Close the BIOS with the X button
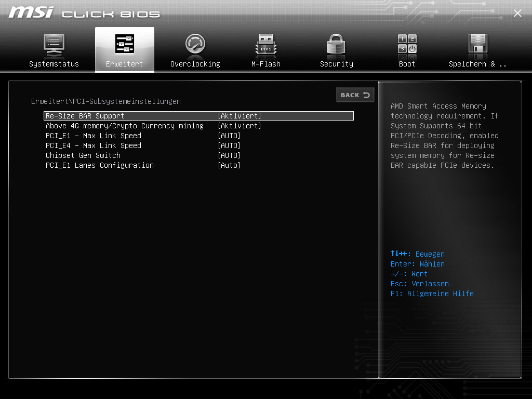 coord(517,13)
